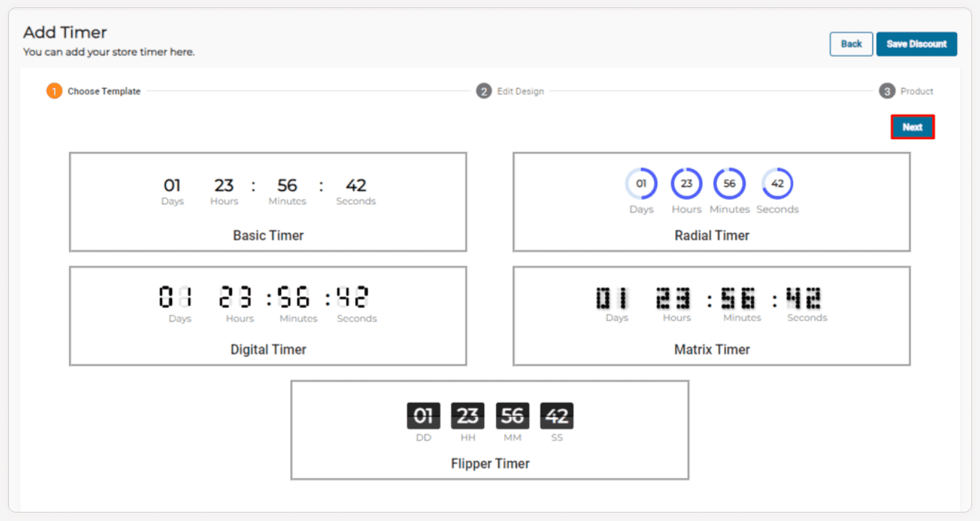This screenshot has height=521, width=980.
Task: Choose the Radial Timer template
Action: [x=711, y=202]
